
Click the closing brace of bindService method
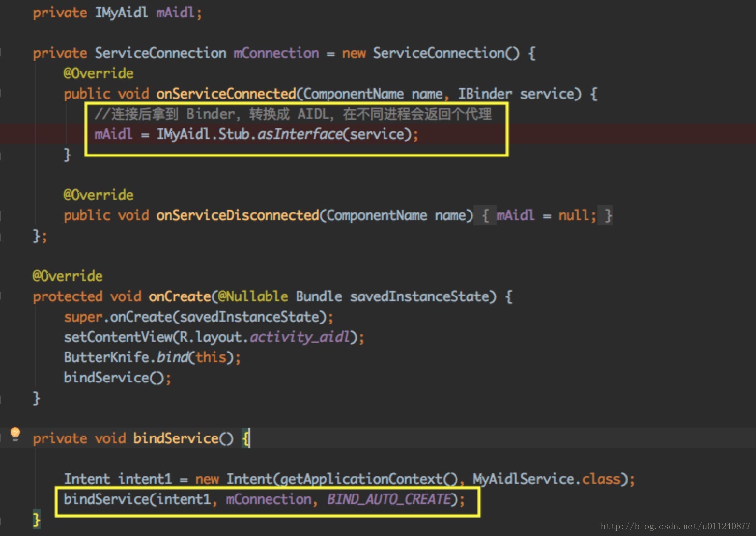click(x=36, y=520)
